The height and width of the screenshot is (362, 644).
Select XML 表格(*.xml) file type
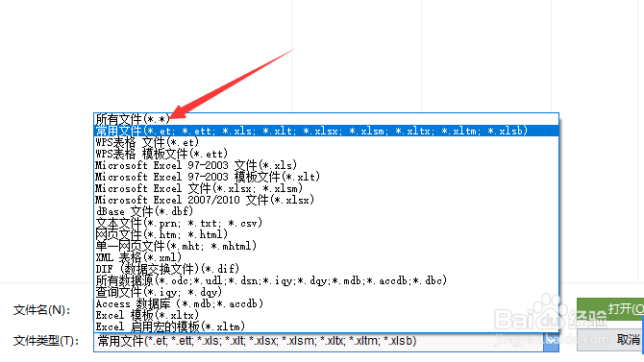pyautogui.click(x=327, y=257)
